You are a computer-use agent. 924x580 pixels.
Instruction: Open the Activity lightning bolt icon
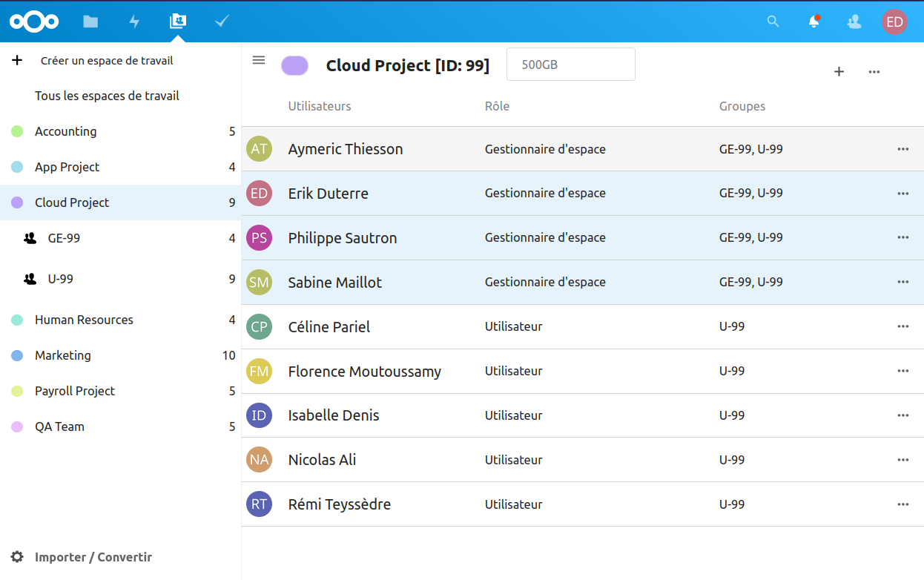[x=134, y=22]
